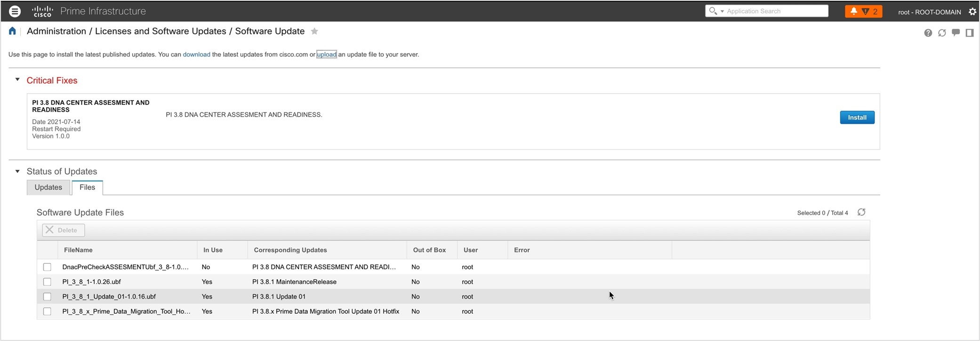Switch to the Updates tab

[x=48, y=187]
